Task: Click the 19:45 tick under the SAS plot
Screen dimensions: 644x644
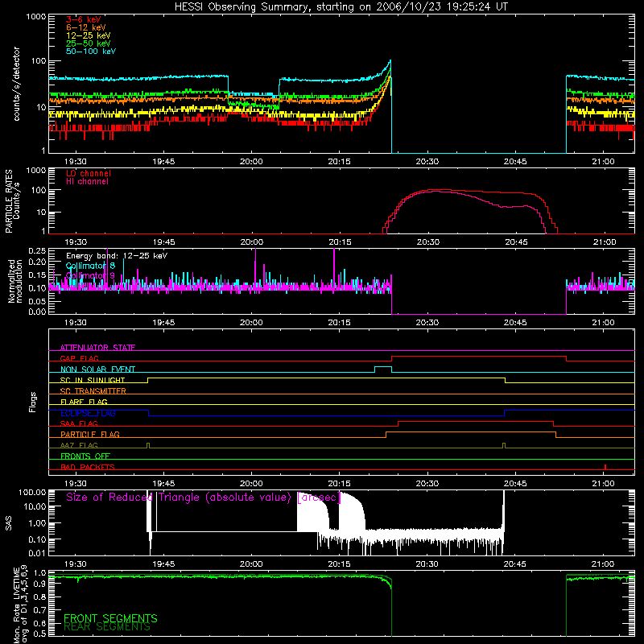Action: (163, 564)
